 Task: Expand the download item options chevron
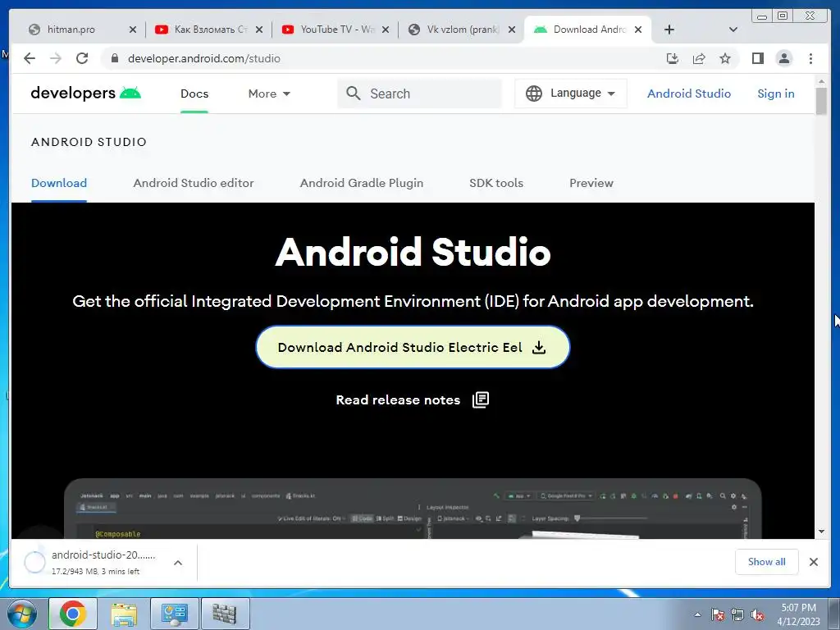[x=178, y=563]
